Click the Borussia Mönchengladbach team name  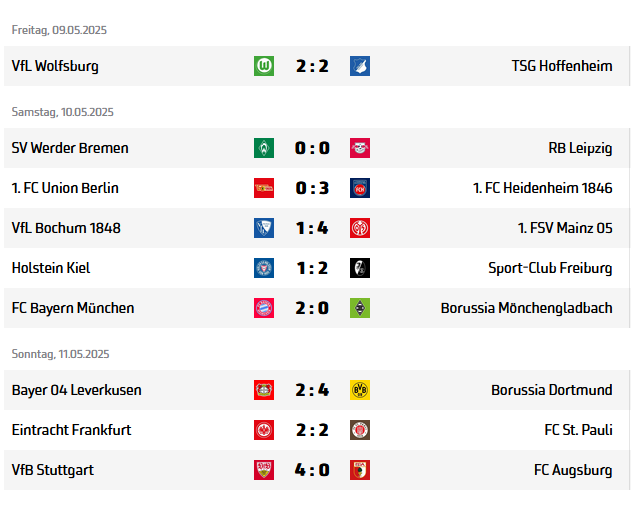point(526,308)
